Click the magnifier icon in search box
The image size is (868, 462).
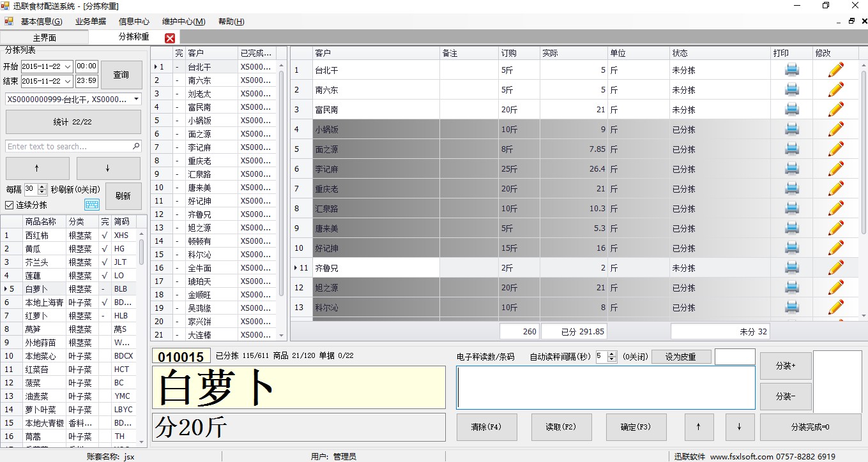tap(136, 146)
